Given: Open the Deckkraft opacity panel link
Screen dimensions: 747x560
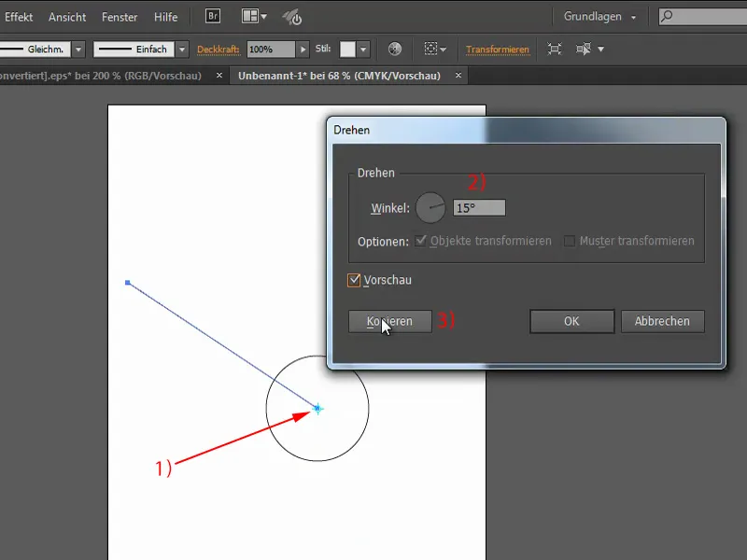Looking at the screenshot, I should pos(218,49).
